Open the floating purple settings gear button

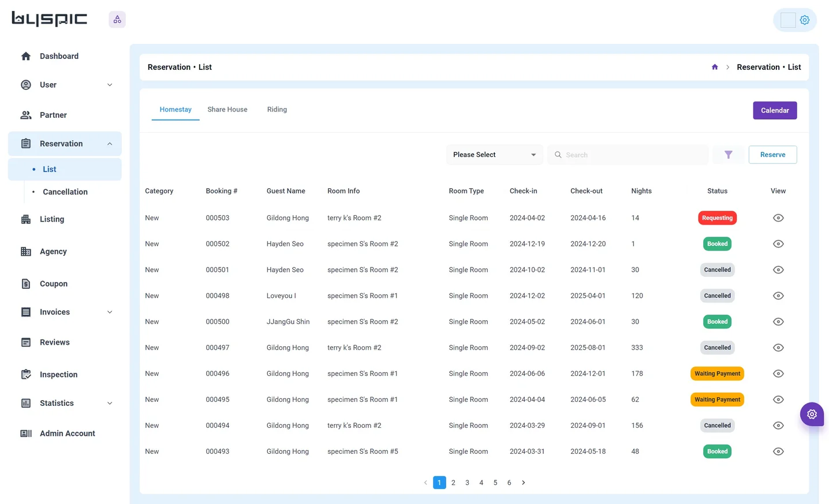pos(812,414)
